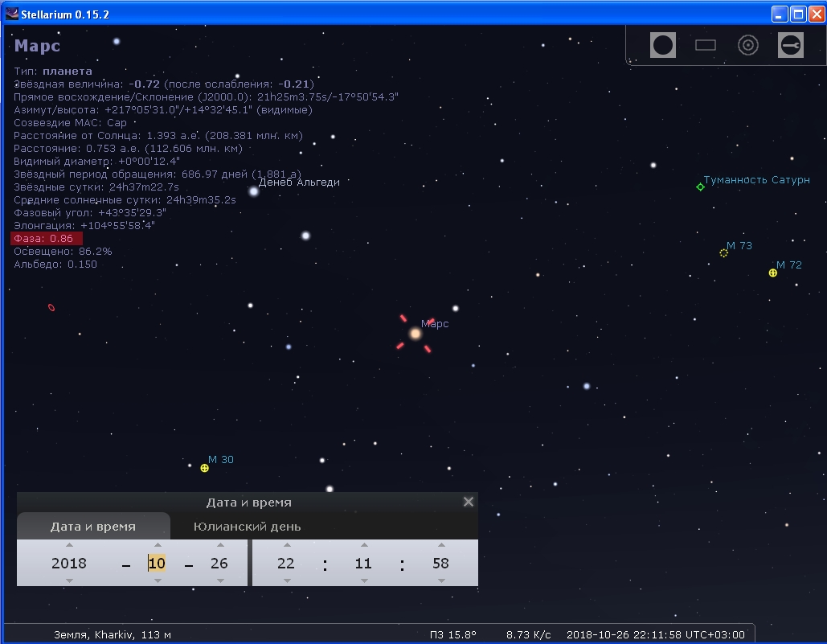
Task: Click the Земля, Kharkiv location in status bar
Action: pyautogui.click(x=113, y=634)
